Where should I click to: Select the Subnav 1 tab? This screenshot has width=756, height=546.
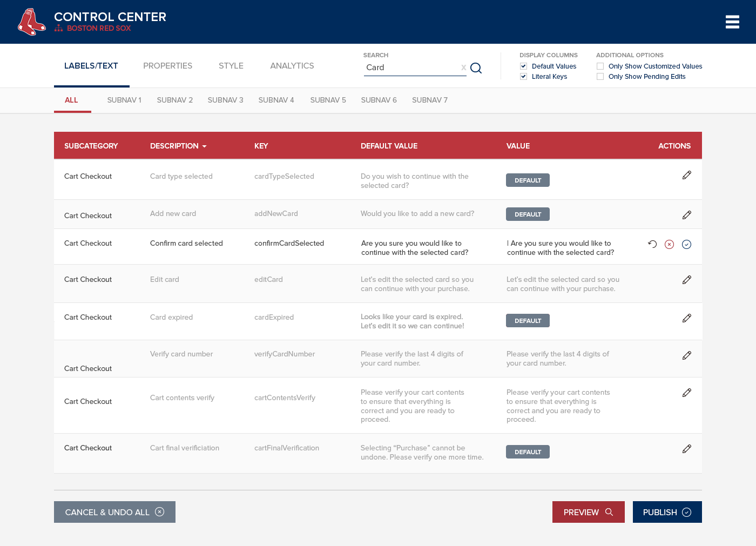[x=124, y=100]
